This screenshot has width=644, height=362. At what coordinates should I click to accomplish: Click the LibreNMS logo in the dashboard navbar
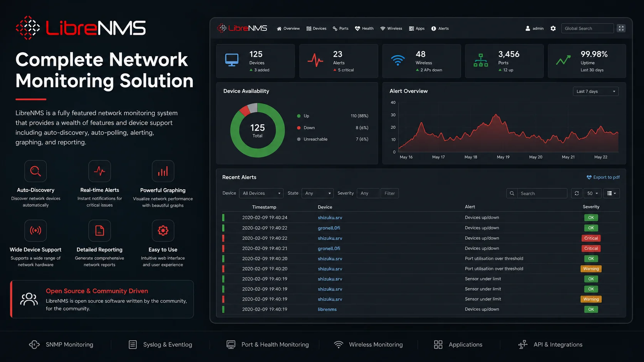pos(242,28)
